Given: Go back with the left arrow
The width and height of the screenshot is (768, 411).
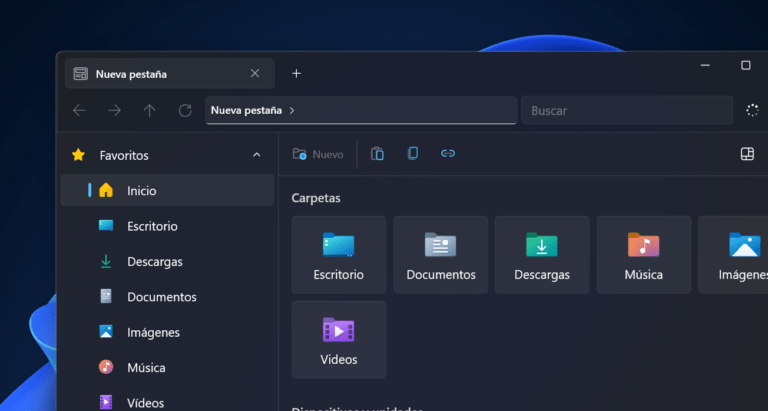Looking at the screenshot, I should coord(79,110).
